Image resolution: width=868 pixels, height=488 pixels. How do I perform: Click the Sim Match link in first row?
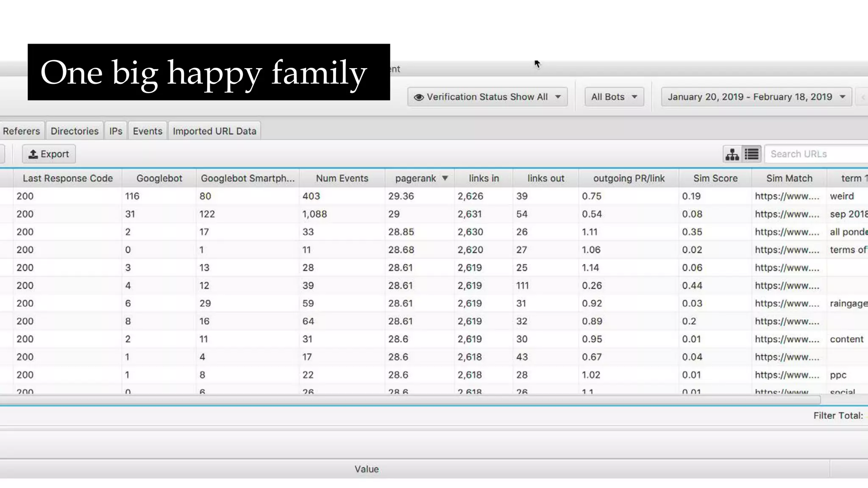pyautogui.click(x=787, y=196)
